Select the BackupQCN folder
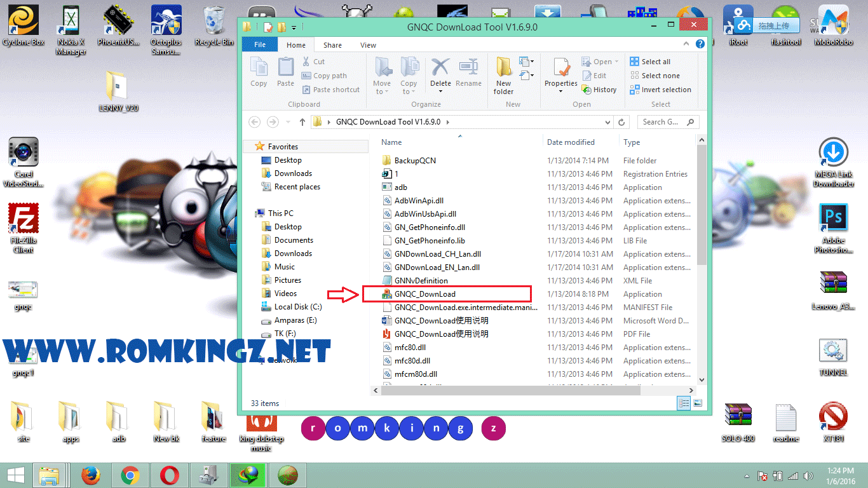The height and width of the screenshot is (488, 868). coord(415,161)
